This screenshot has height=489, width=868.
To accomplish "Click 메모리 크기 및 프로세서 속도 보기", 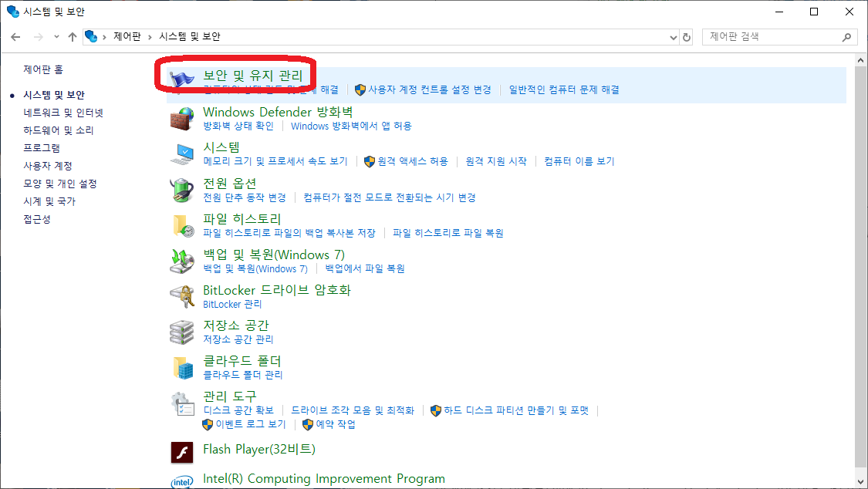I will pyautogui.click(x=275, y=161).
